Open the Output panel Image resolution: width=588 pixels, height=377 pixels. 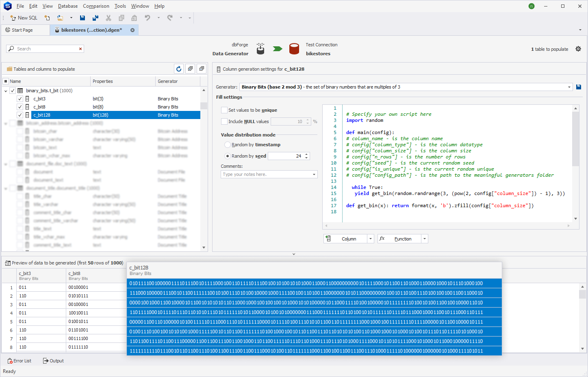coord(53,361)
